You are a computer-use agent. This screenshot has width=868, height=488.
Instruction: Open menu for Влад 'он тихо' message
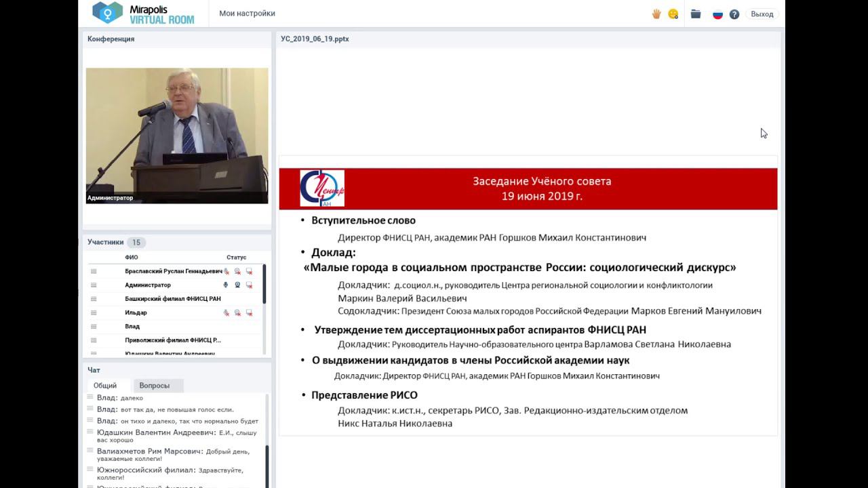point(90,421)
